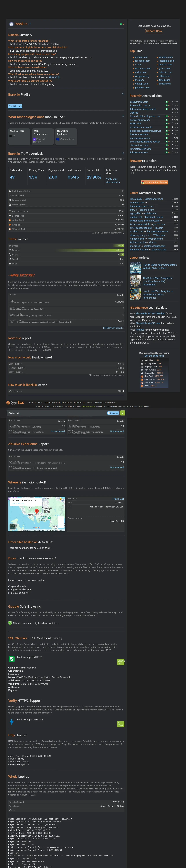186x868 pixels.
Task: Share the Traffic Analysis section via its icon
Action: pyautogui.click(x=123, y=153)
